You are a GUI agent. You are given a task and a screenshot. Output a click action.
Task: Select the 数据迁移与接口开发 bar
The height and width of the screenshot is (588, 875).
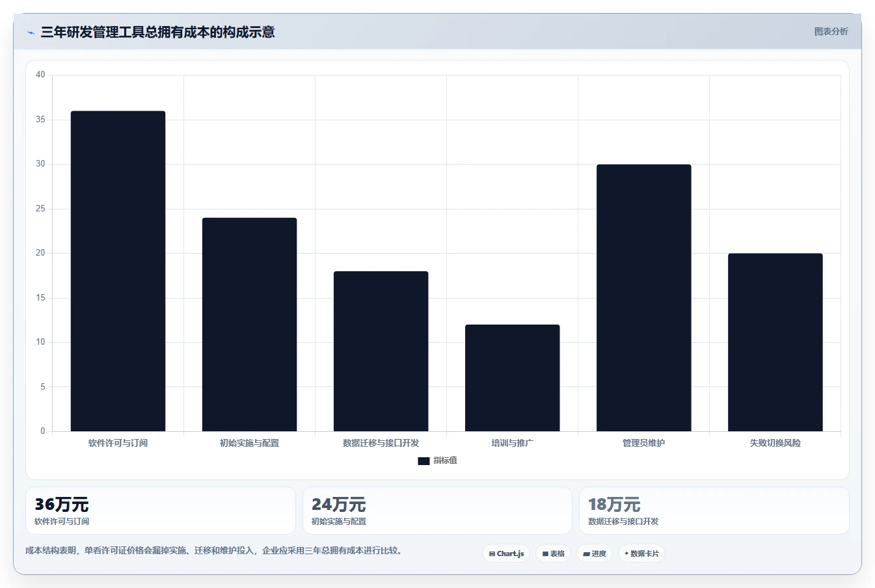pos(381,351)
